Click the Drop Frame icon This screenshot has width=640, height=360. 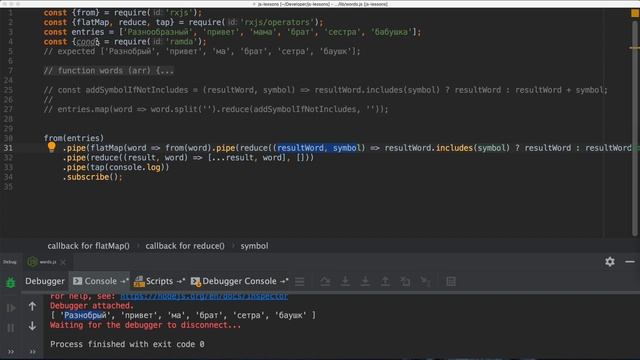click(x=405, y=281)
